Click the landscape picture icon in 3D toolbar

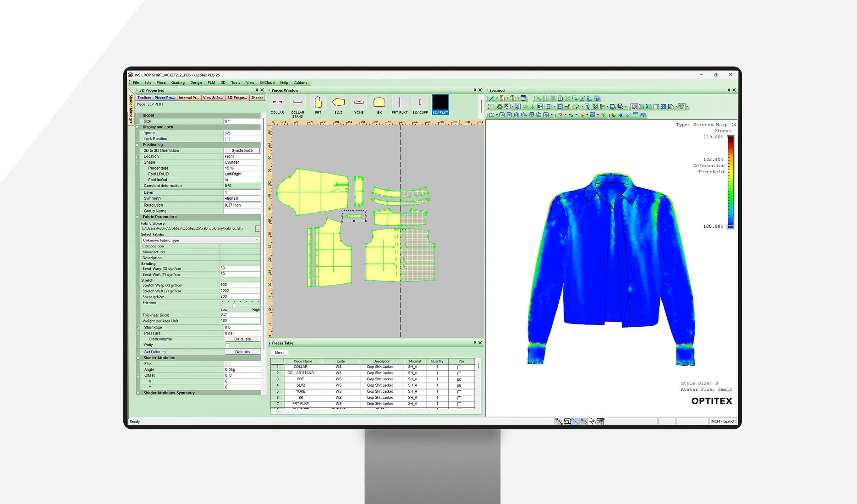pos(636,115)
